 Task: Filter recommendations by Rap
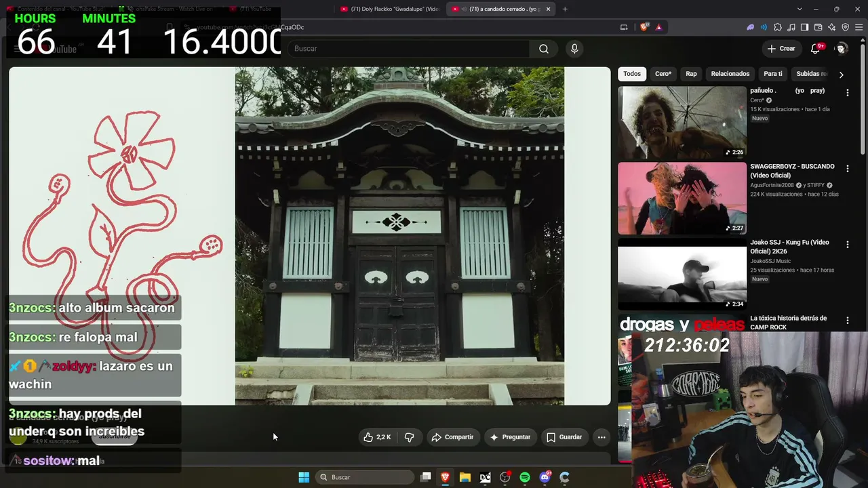click(691, 74)
